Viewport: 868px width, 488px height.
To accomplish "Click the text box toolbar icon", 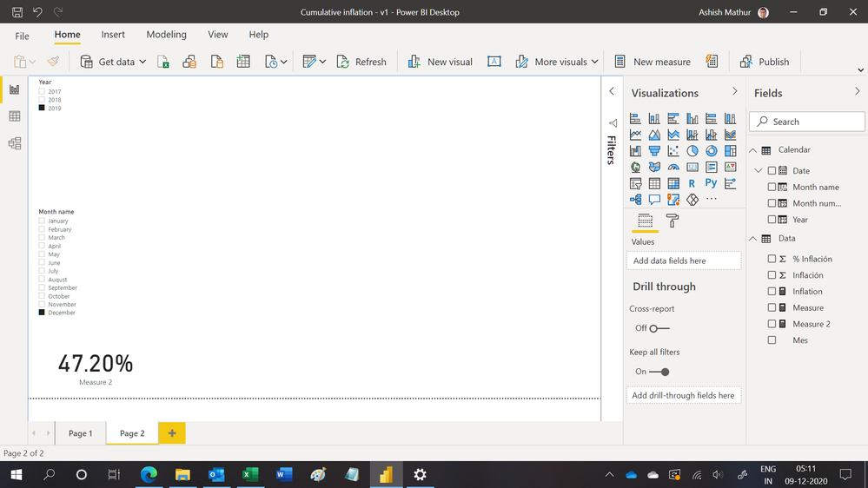I will pos(494,62).
